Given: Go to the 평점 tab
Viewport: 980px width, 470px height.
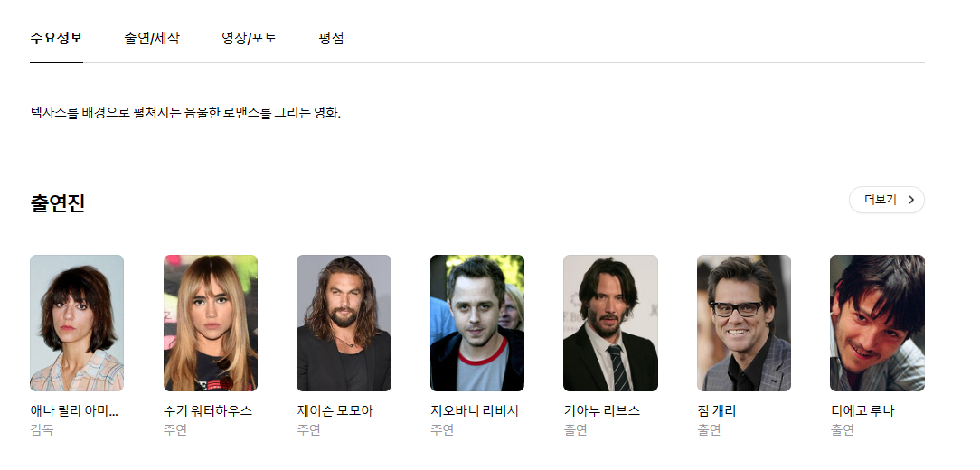Looking at the screenshot, I should pos(331,39).
